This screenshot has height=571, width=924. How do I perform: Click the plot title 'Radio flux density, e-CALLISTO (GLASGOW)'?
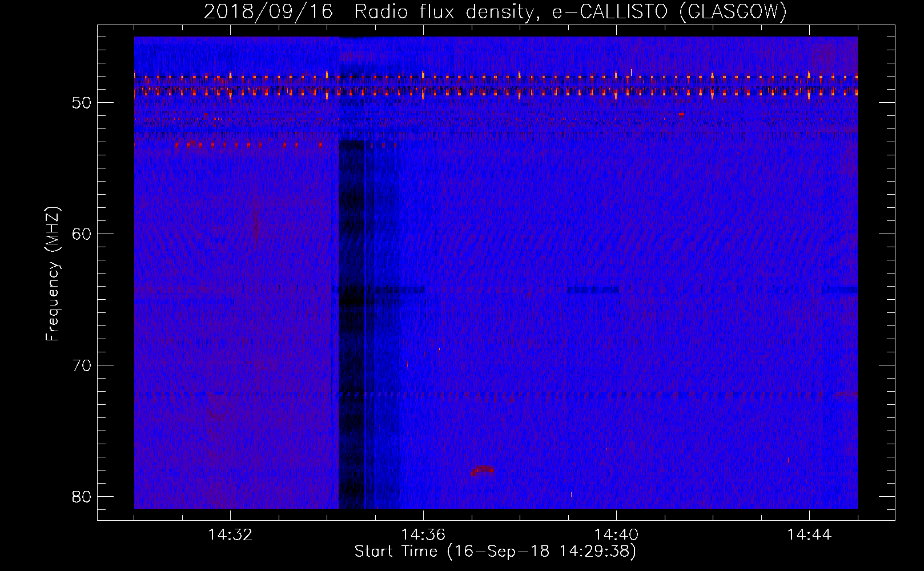click(x=571, y=11)
